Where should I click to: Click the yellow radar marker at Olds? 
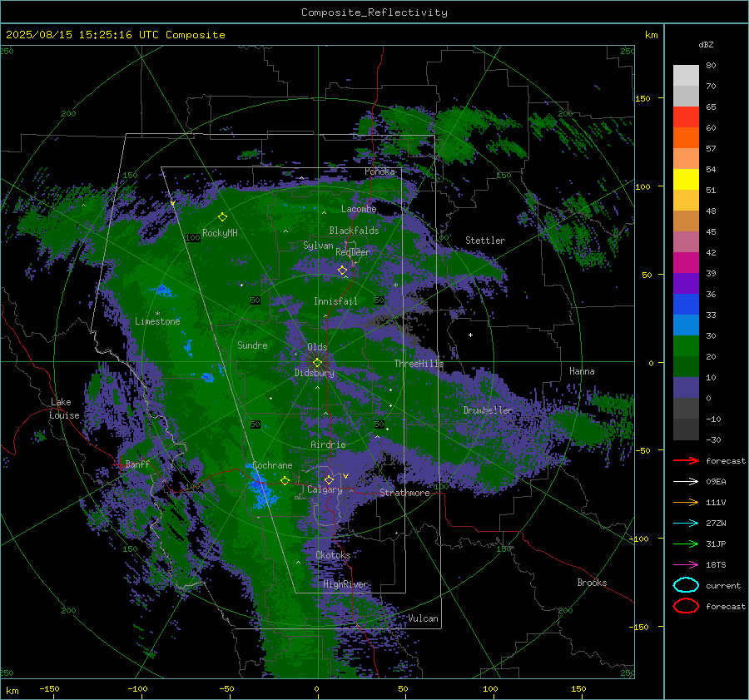[318, 363]
